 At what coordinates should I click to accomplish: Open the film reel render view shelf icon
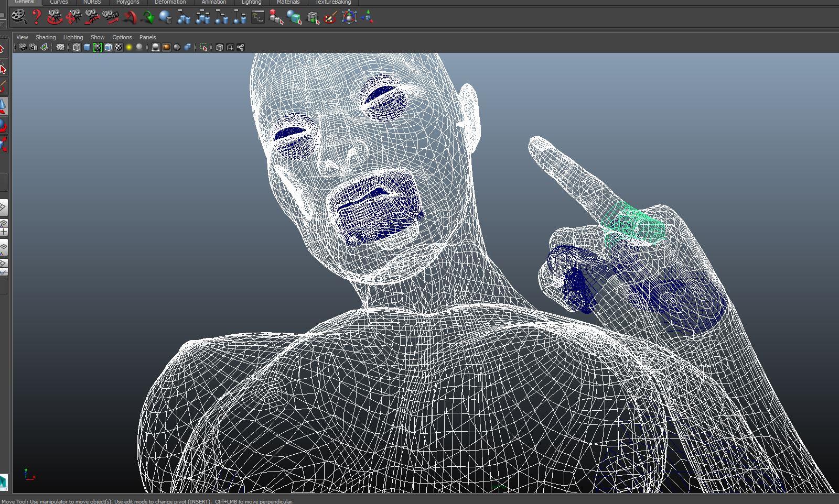pyautogui.click(x=19, y=17)
